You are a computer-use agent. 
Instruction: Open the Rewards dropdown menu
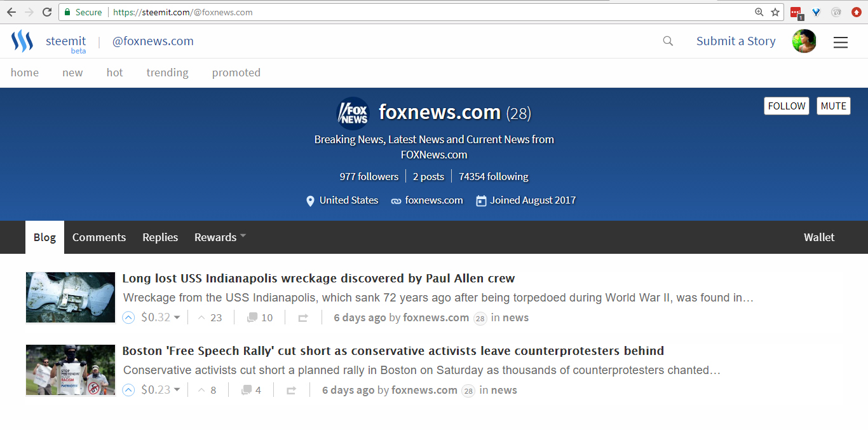coord(220,237)
